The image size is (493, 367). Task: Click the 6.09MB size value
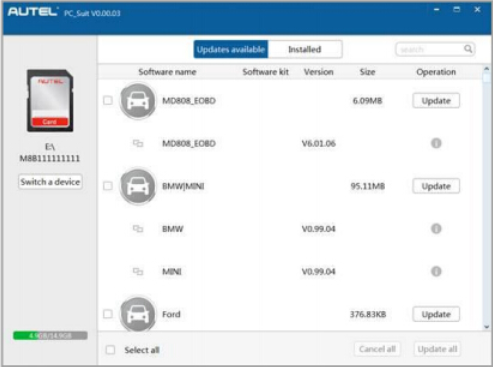[367, 101]
